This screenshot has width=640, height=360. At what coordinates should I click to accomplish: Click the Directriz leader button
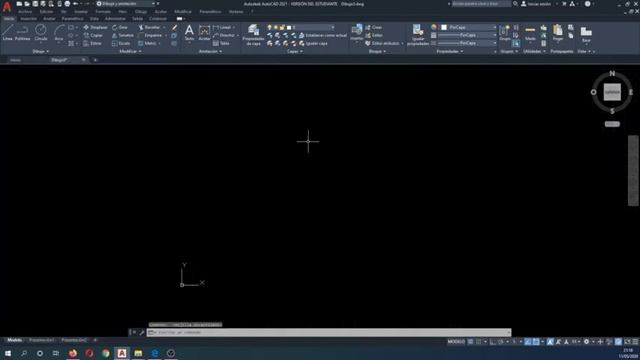[x=224, y=36]
